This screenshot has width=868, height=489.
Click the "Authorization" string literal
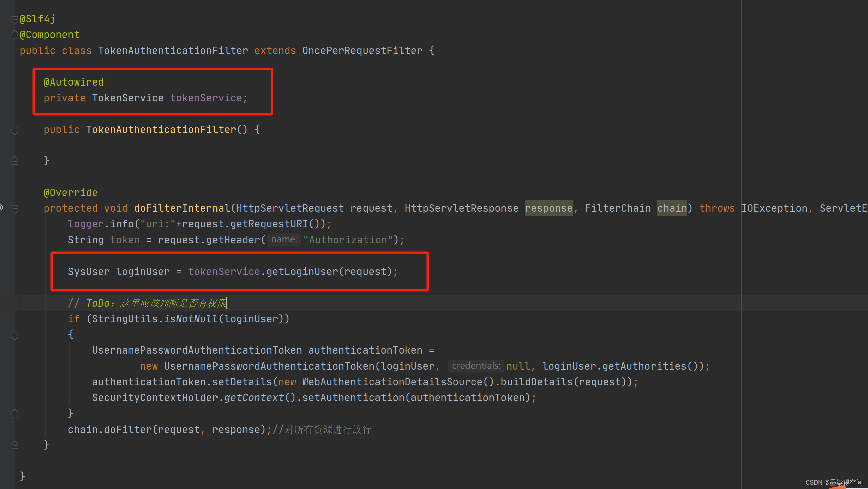[x=348, y=240]
